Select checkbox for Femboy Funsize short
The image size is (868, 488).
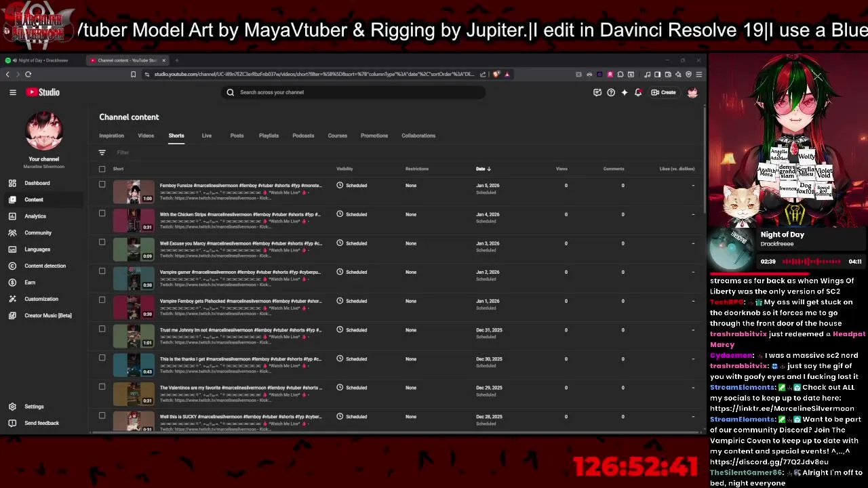pyautogui.click(x=102, y=184)
